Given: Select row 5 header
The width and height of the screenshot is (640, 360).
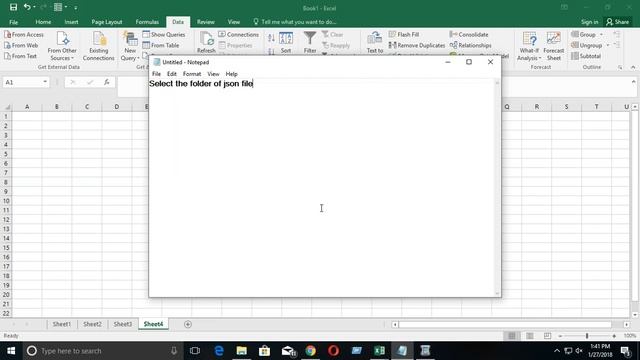Looking at the screenshot, I should pyautogui.click(x=6, y=154).
